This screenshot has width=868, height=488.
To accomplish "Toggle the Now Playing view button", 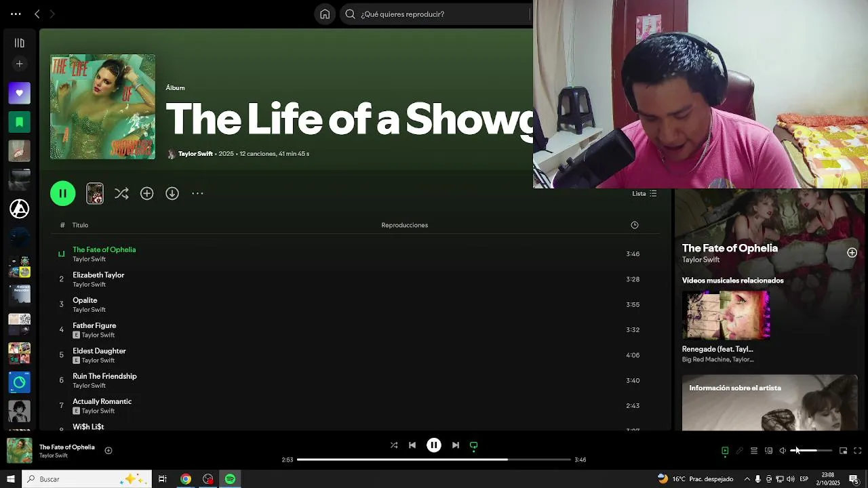I will [x=725, y=451].
